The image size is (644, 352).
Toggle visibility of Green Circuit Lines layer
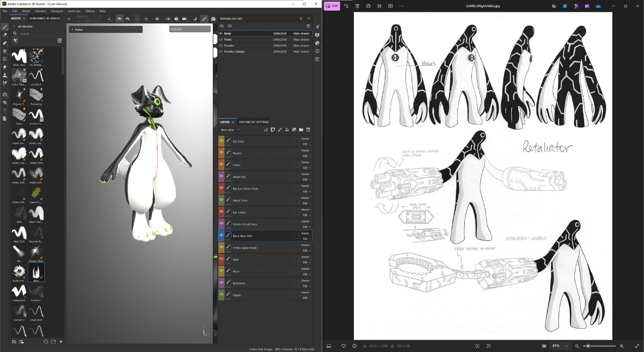coord(221,223)
